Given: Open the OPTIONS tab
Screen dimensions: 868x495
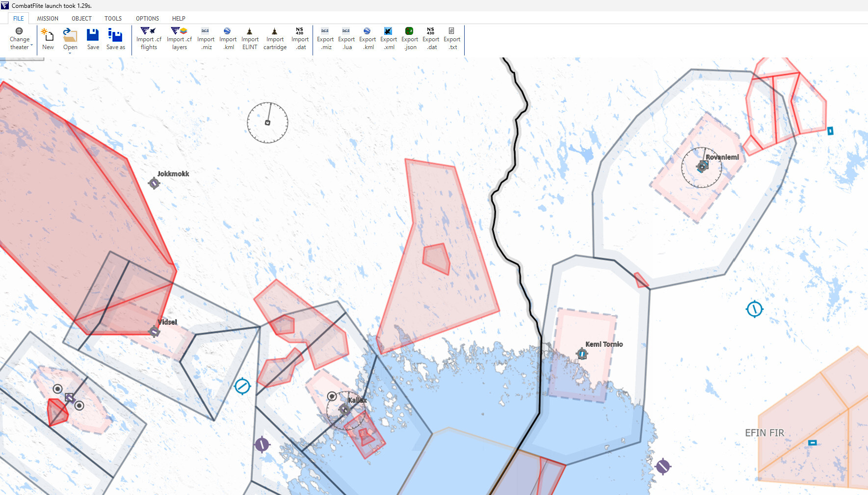Looking at the screenshot, I should click(x=147, y=18).
